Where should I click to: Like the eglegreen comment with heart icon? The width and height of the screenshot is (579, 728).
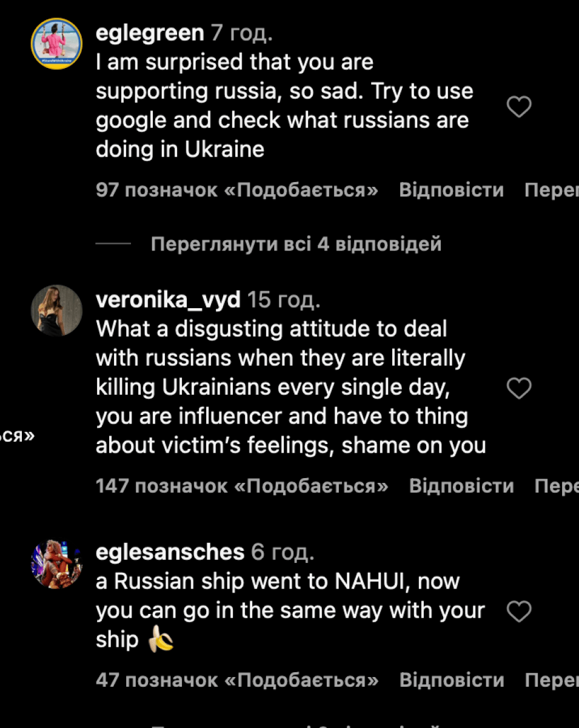[x=518, y=107]
